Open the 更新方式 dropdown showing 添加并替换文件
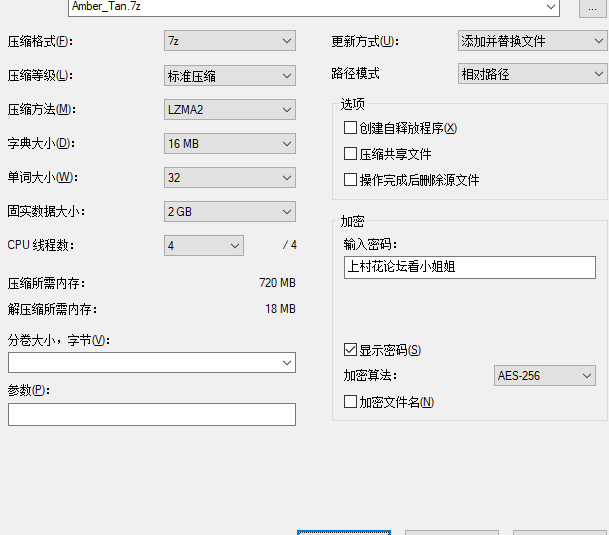Viewport: 609px width, 535px height. pos(531,41)
